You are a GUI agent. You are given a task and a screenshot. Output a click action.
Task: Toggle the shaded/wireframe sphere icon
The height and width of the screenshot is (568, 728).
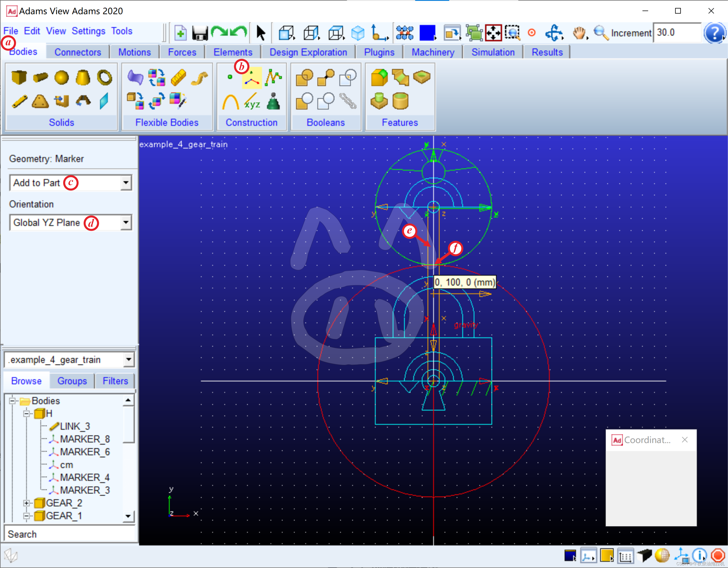click(662, 555)
